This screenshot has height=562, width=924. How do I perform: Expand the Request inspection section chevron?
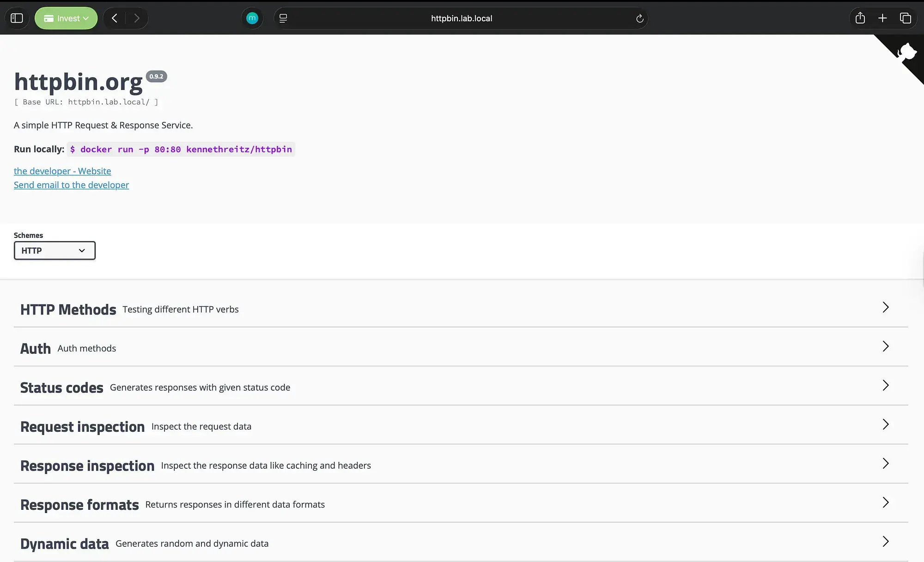click(885, 424)
